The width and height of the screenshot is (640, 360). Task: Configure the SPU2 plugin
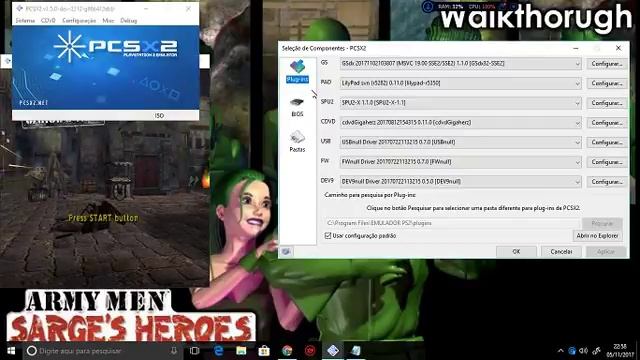607,103
